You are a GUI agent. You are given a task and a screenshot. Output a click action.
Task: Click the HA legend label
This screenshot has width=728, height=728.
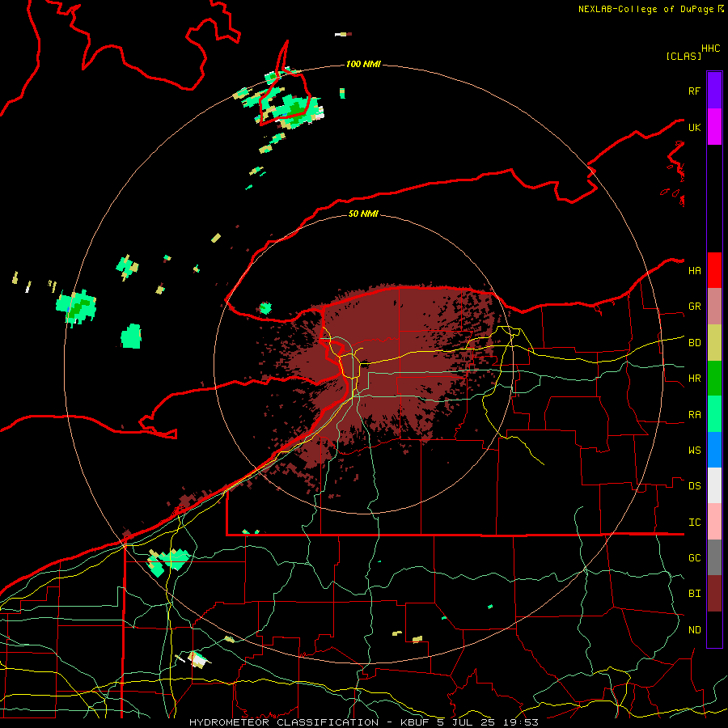point(694,270)
